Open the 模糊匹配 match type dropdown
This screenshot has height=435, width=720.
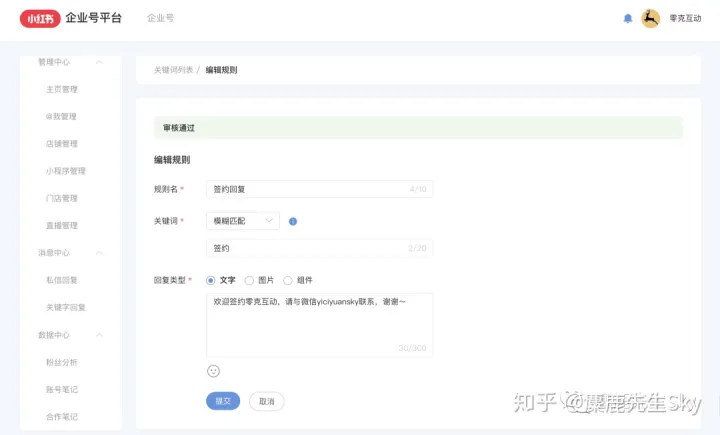242,221
